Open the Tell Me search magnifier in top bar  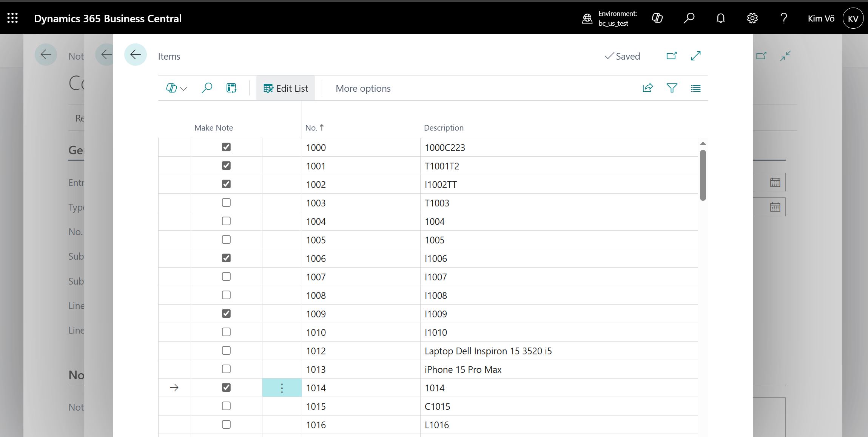[x=689, y=18]
